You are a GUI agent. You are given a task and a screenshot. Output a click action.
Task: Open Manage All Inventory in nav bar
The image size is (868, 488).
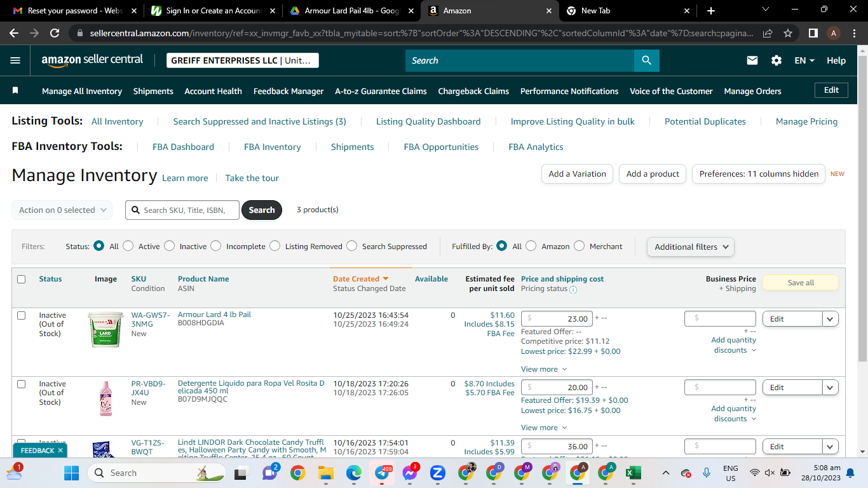(82, 91)
